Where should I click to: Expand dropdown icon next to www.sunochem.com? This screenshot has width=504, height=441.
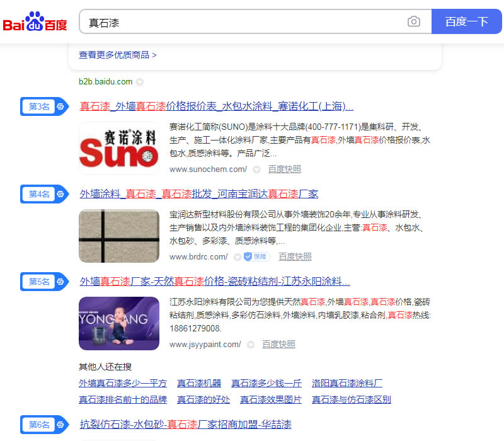(x=256, y=169)
